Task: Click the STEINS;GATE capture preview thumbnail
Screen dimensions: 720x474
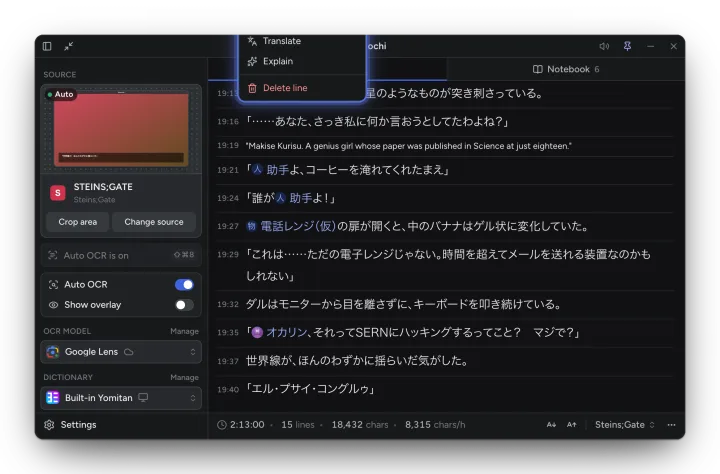Action: click(121, 130)
